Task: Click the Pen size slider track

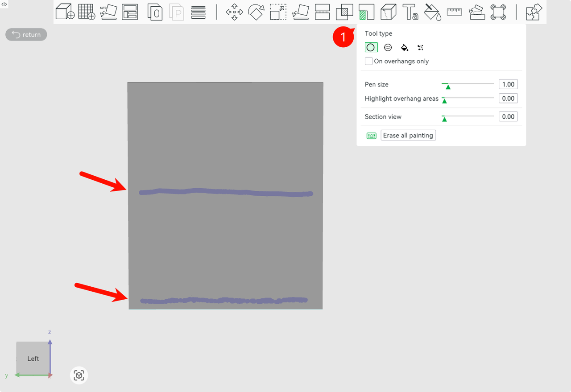Action: point(468,84)
